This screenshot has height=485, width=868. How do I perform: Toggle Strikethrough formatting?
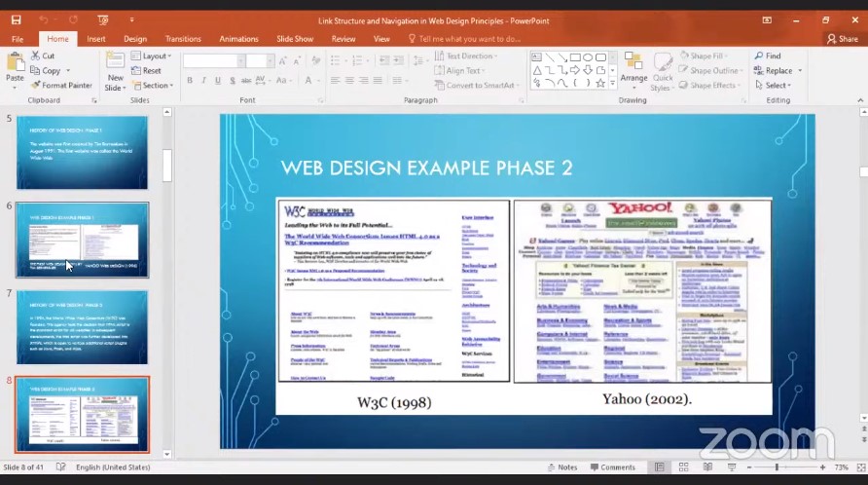pyautogui.click(x=246, y=81)
